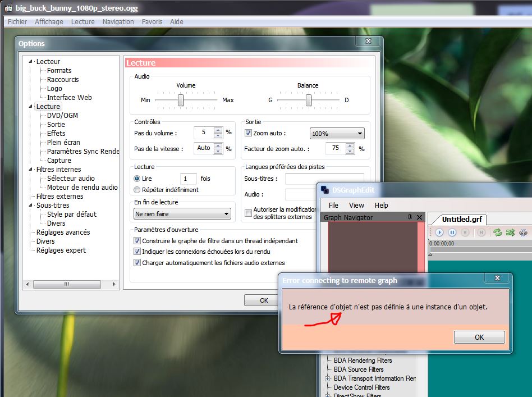Open the Zoom auto 100% dropdown
Viewport: 532px width, 397px height.
point(337,134)
